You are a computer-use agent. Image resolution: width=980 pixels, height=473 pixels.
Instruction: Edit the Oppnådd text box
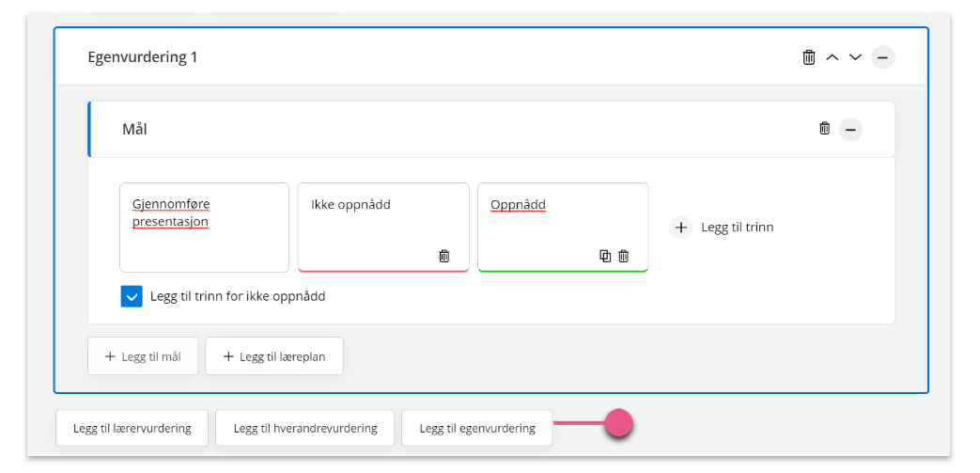tap(563, 228)
